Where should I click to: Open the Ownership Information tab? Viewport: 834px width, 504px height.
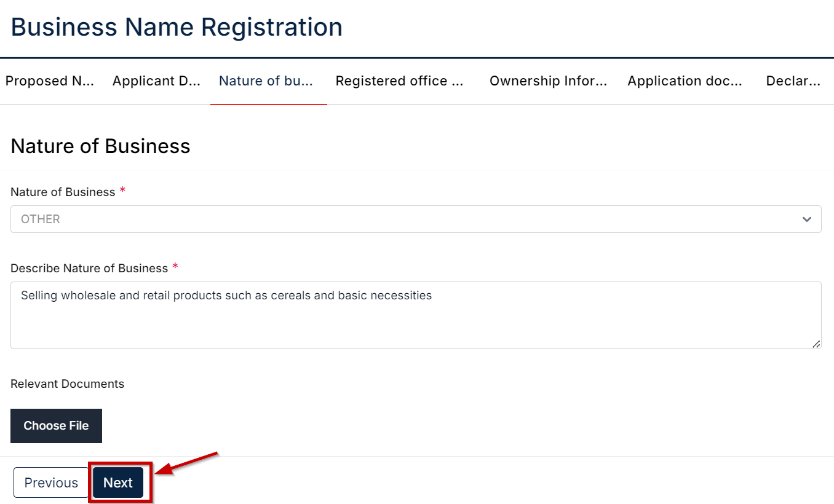[x=549, y=81]
